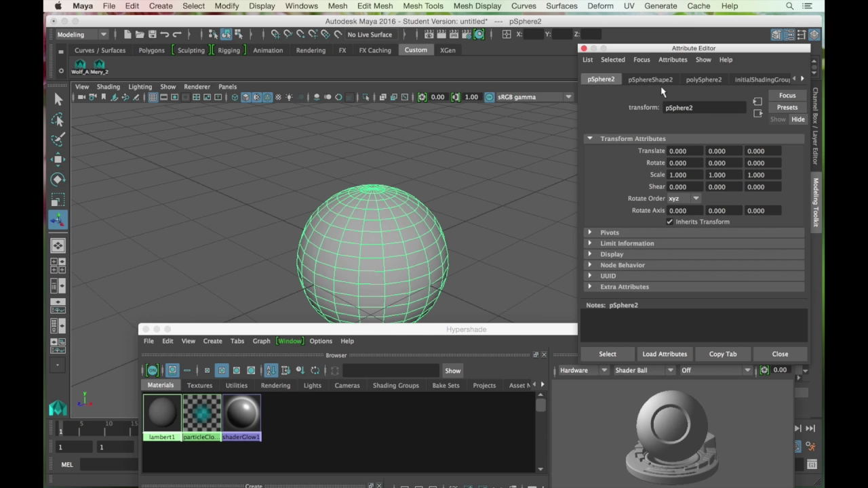Click the Translate X value field
Screen dimensions: 868x488
(x=685, y=151)
